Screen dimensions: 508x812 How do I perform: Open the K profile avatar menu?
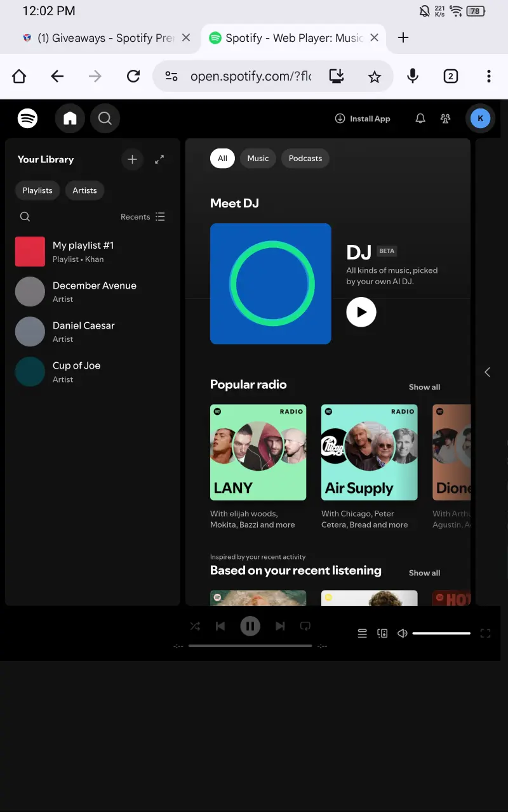click(x=480, y=119)
